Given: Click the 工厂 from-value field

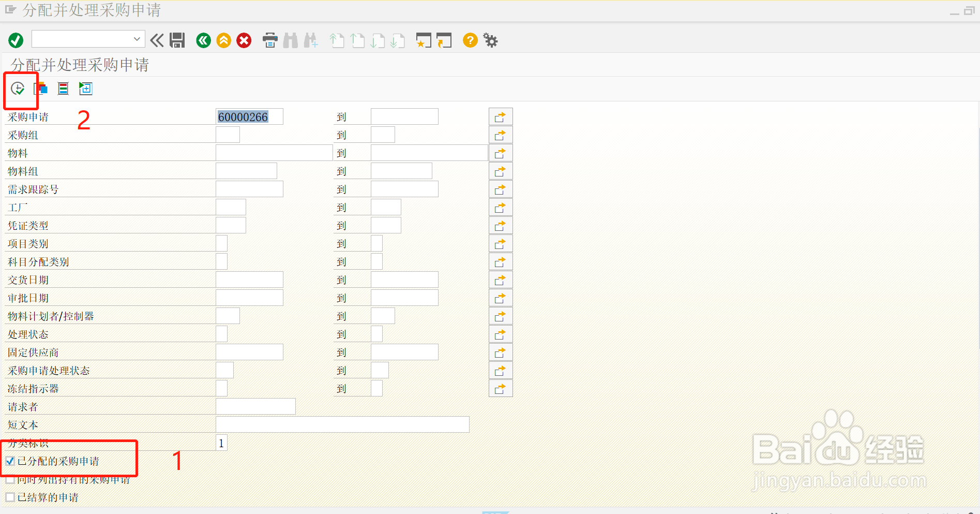Looking at the screenshot, I should coord(231,207).
